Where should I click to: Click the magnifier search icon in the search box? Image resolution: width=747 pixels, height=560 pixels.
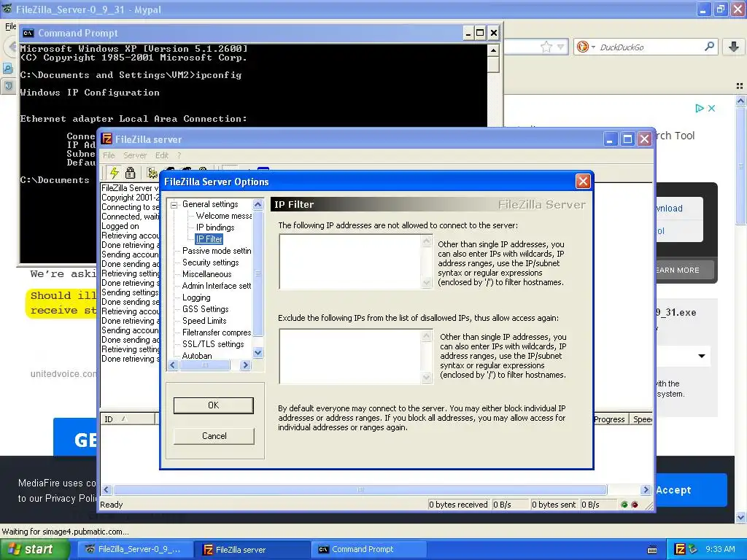pyautogui.click(x=709, y=47)
